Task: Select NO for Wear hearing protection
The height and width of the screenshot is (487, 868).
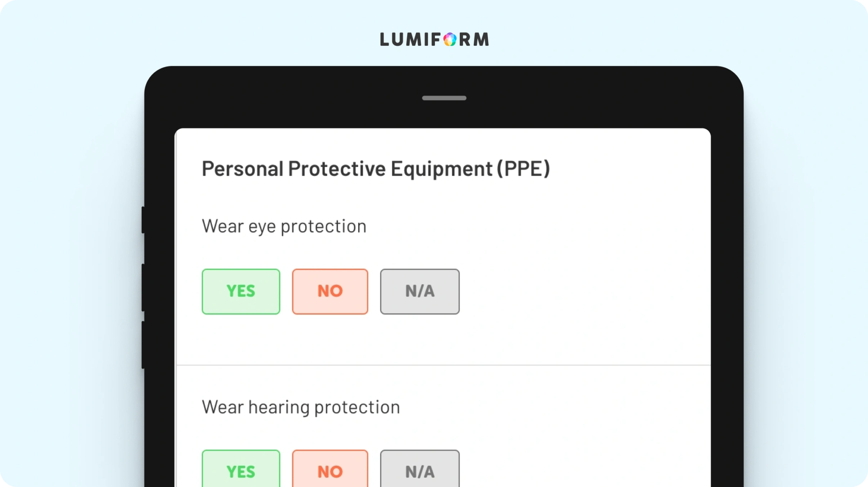Action: [330, 468]
